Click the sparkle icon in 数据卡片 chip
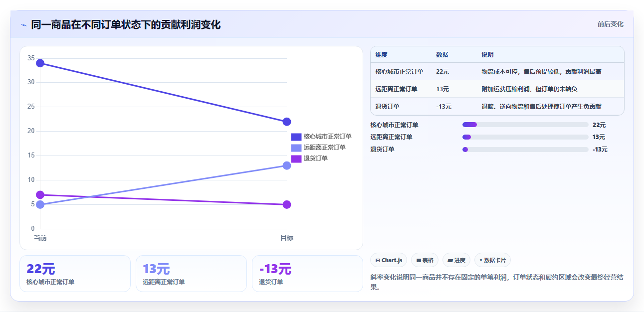 point(481,260)
